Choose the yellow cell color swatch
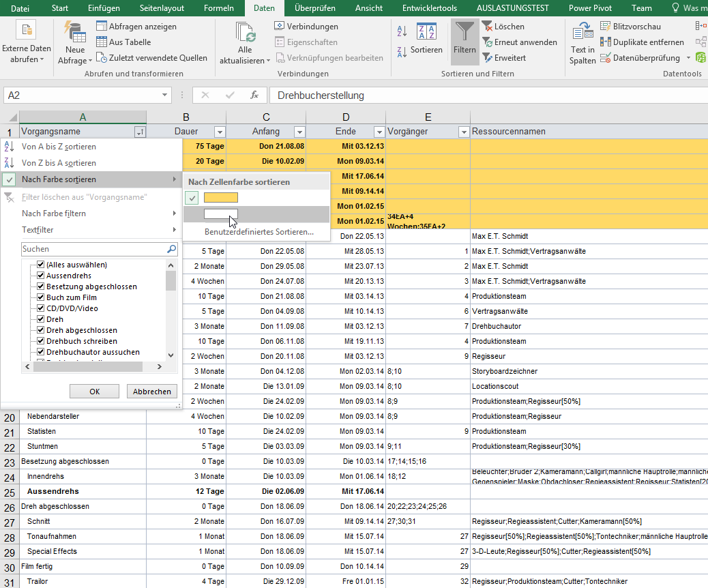This screenshot has width=708, height=588. [x=221, y=198]
